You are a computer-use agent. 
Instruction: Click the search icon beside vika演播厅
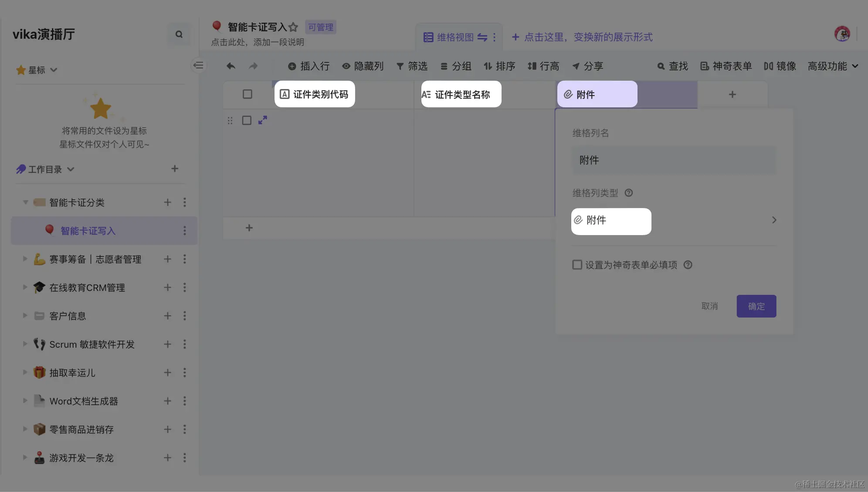pos(179,34)
